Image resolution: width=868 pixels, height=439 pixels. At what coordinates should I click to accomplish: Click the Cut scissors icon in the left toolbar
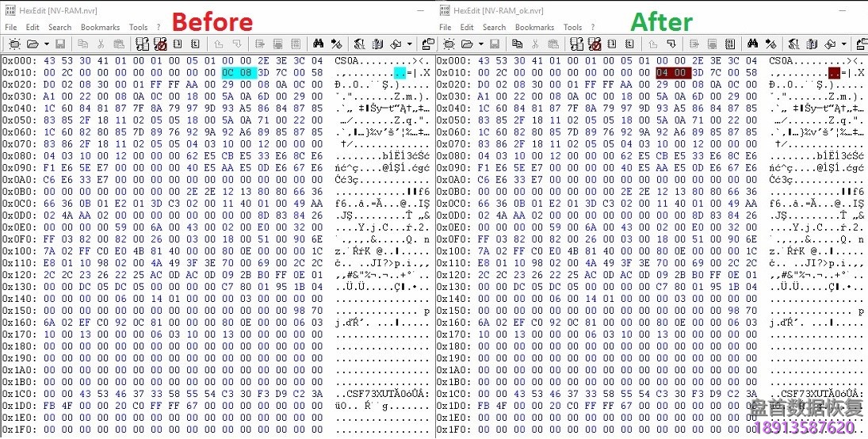tap(101, 44)
